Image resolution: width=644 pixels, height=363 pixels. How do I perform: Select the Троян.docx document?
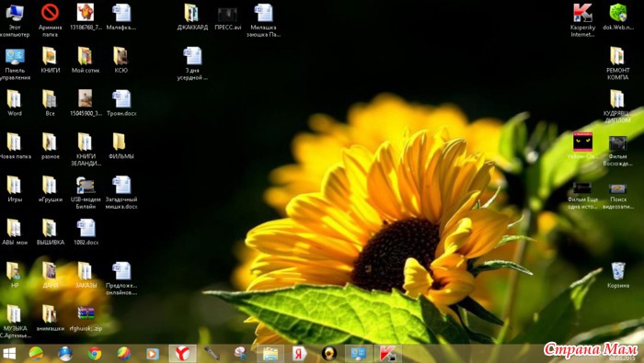(x=121, y=103)
